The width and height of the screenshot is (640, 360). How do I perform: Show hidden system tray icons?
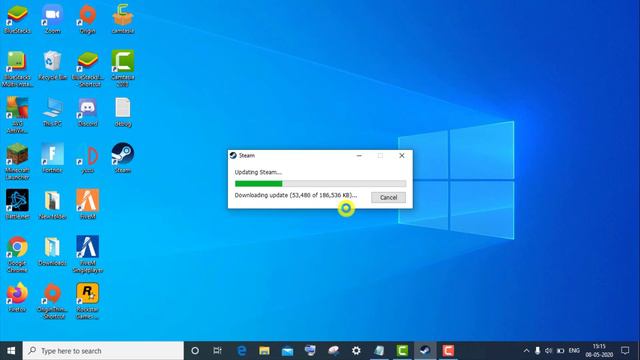tap(527, 351)
